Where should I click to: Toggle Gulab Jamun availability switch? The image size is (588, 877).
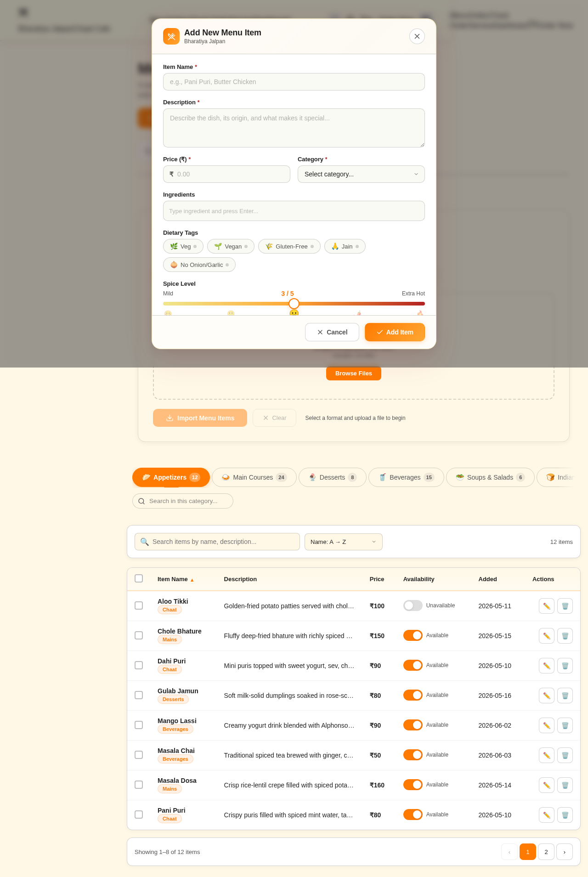pos(413,695)
